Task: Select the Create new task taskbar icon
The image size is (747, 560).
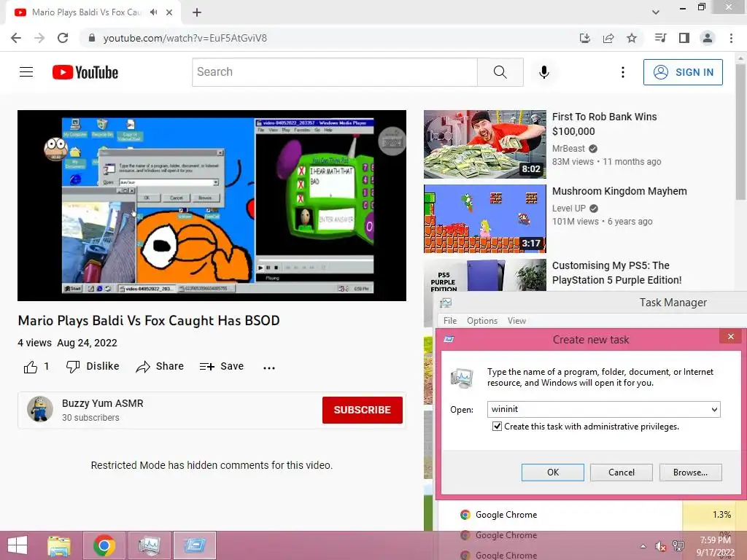Action: (194, 545)
